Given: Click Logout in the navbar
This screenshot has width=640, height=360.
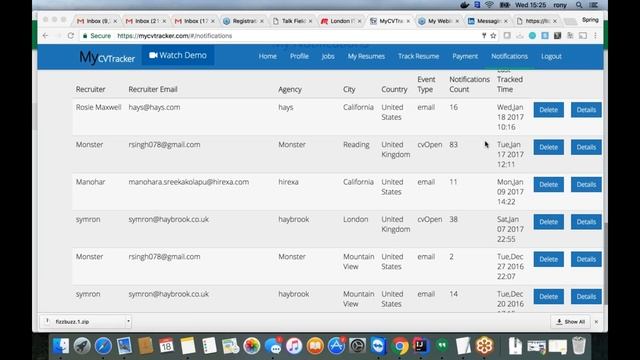Looking at the screenshot, I should [551, 56].
